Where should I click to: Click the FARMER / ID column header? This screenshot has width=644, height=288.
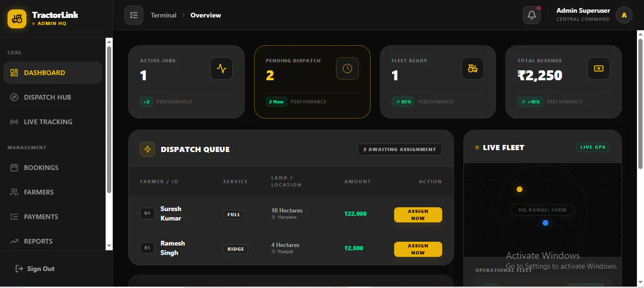point(159,181)
